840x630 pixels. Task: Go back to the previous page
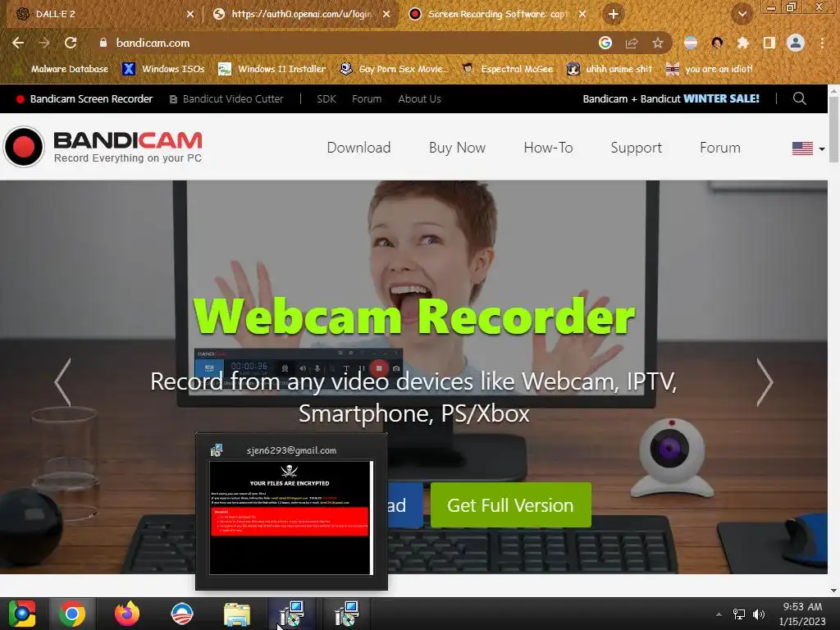18,43
